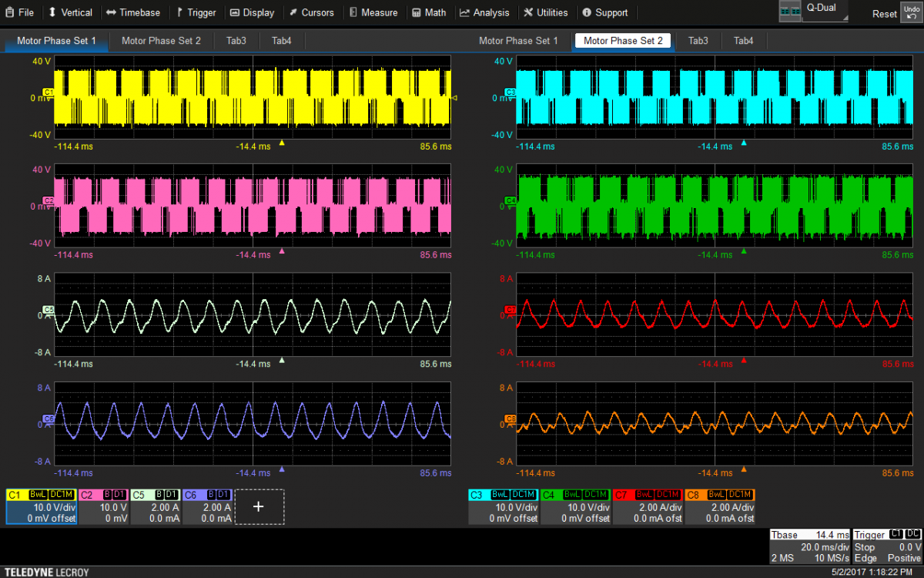Open the Display menu
924x578 pixels.
click(x=252, y=12)
